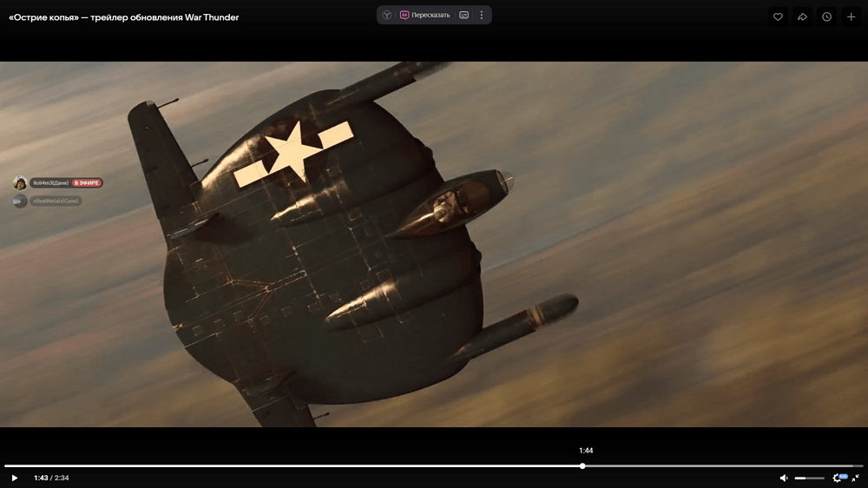The height and width of the screenshot is (488, 868).
Task: Open the three-dot more options menu
Action: (x=482, y=15)
